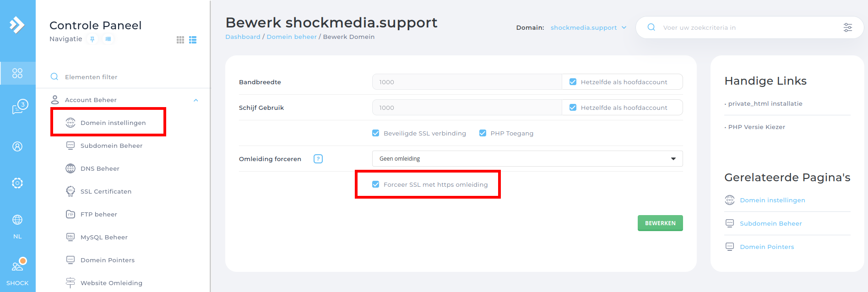Uncheck Forceer SSL met https omleiding
868x292 pixels.
(x=376, y=184)
